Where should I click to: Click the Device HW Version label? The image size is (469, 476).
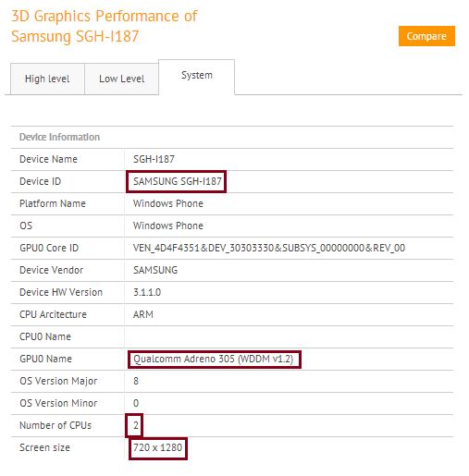61,292
